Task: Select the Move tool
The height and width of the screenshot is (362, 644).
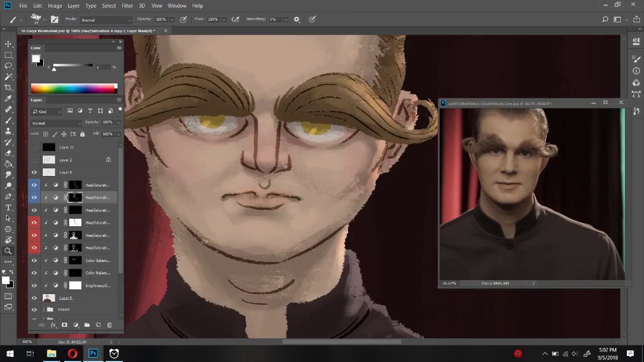Action: (x=9, y=44)
